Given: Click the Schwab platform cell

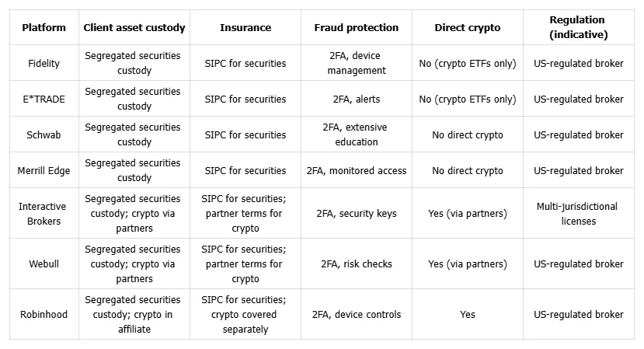Looking at the screenshot, I should point(44,135).
